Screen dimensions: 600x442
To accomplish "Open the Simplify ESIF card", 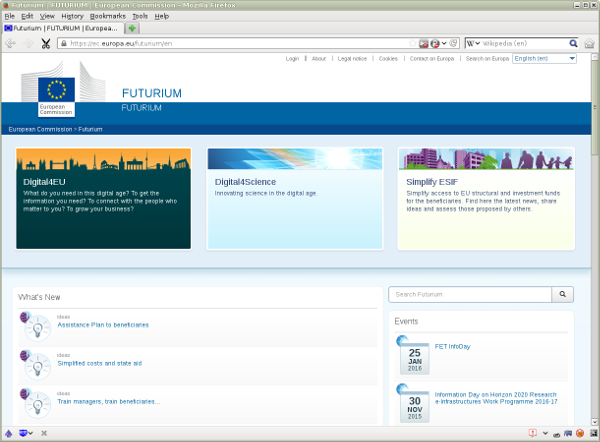I will point(486,199).
